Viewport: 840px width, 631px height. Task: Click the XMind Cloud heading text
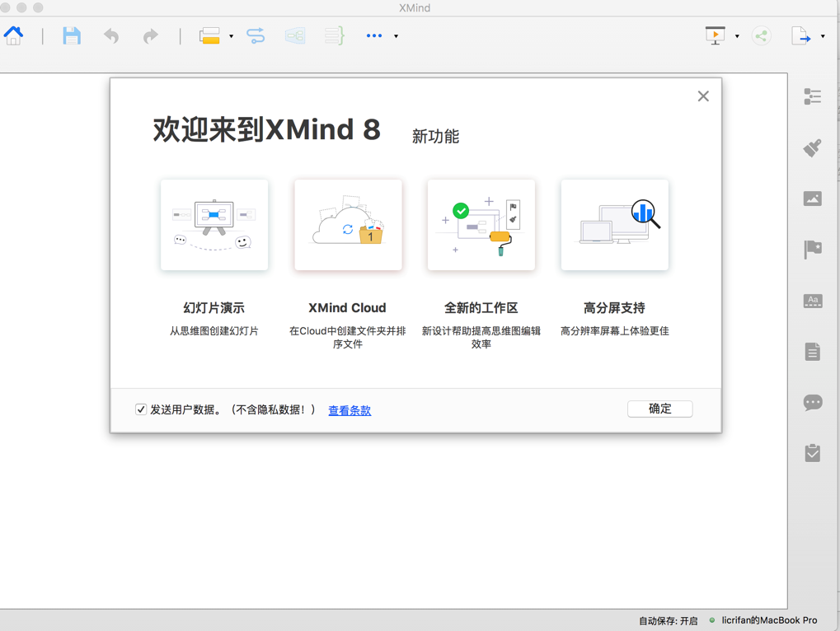click(347, 308)
